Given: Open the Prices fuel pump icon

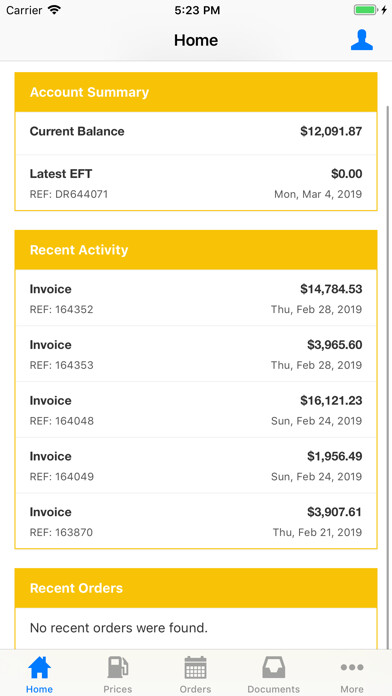Looking at the screenshot, I should click(x=118, y=667).
